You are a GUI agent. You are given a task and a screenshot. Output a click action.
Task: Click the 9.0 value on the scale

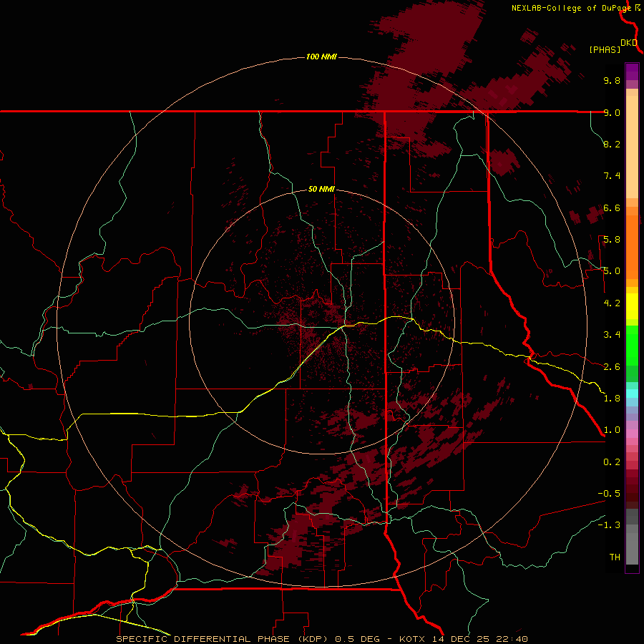click(612, 112)
